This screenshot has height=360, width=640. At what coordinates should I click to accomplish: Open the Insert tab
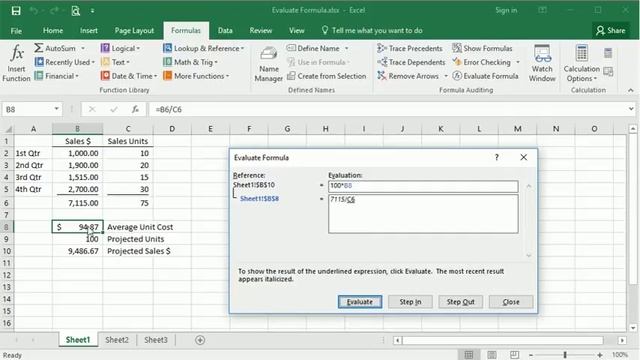(x=89, y=31)
